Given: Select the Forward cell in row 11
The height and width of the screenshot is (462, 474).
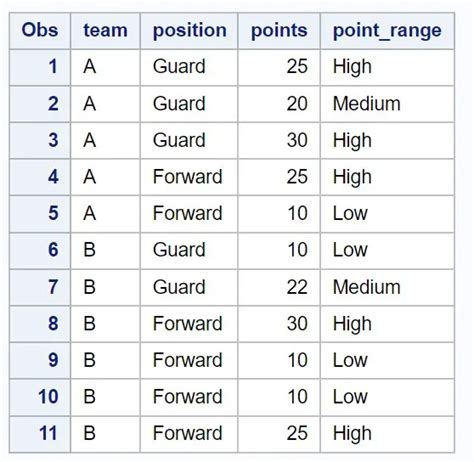Looking at the screenshot, I should point(189,434).
